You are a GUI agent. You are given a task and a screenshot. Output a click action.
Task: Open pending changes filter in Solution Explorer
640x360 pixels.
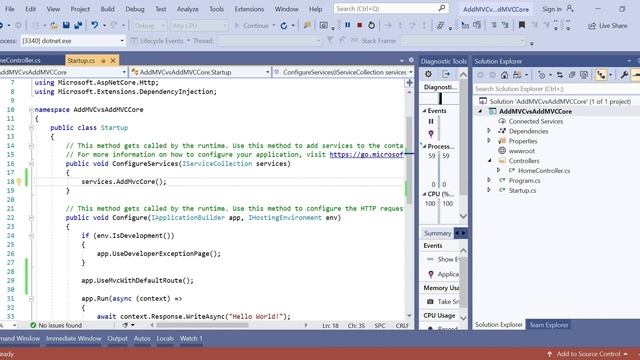click(x=542, y=75)
